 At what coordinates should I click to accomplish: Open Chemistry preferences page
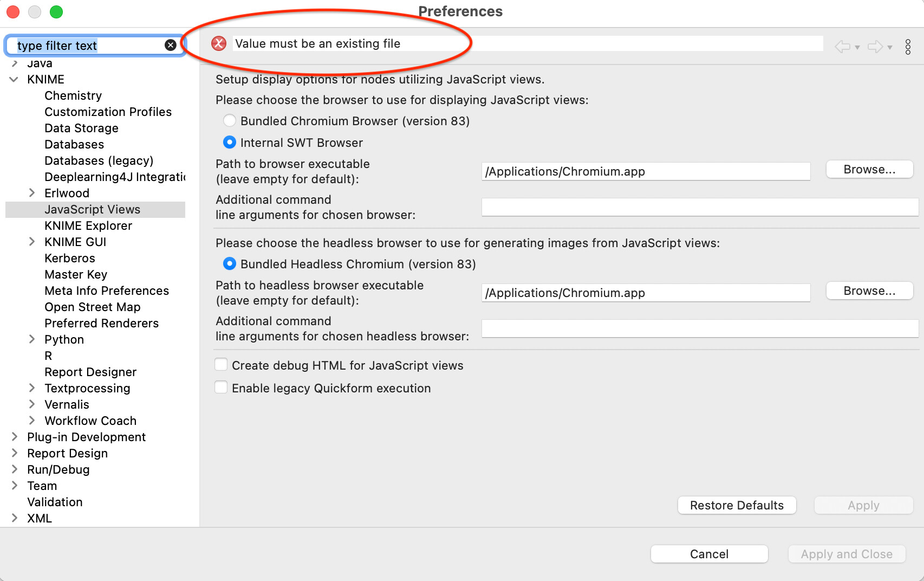[73, 95]
